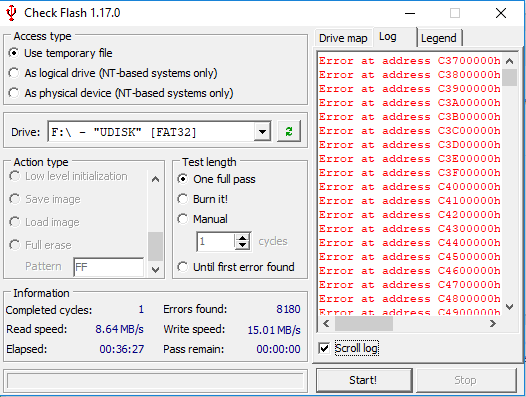Click log entry address C4800000h
The image size is (526, 397).
(410, 299)
